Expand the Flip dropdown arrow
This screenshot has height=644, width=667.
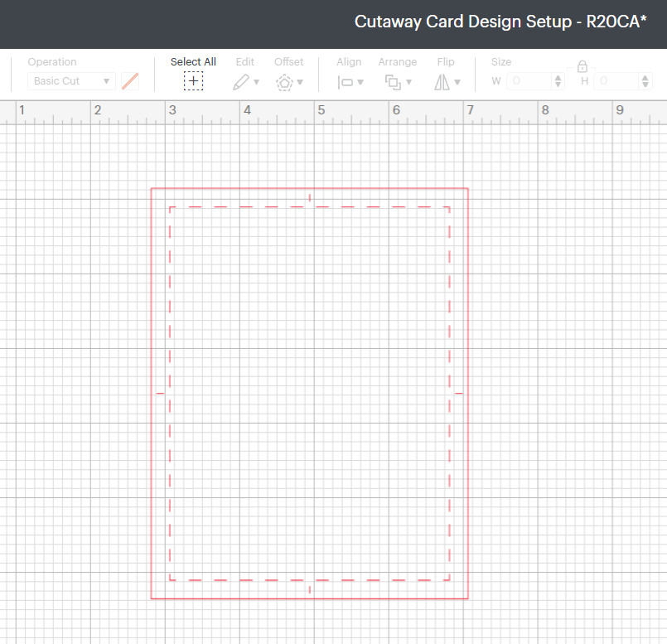pos(457,82)
